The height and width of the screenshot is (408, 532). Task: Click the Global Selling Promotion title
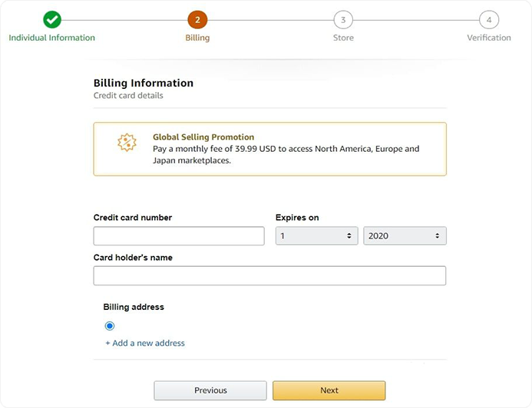[203, 137]
